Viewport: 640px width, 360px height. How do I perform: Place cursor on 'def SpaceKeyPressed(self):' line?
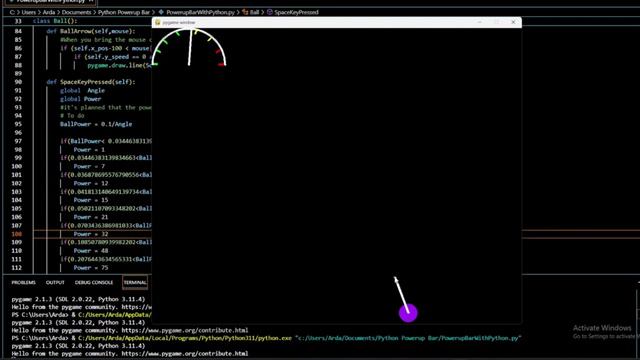[91, 82]
